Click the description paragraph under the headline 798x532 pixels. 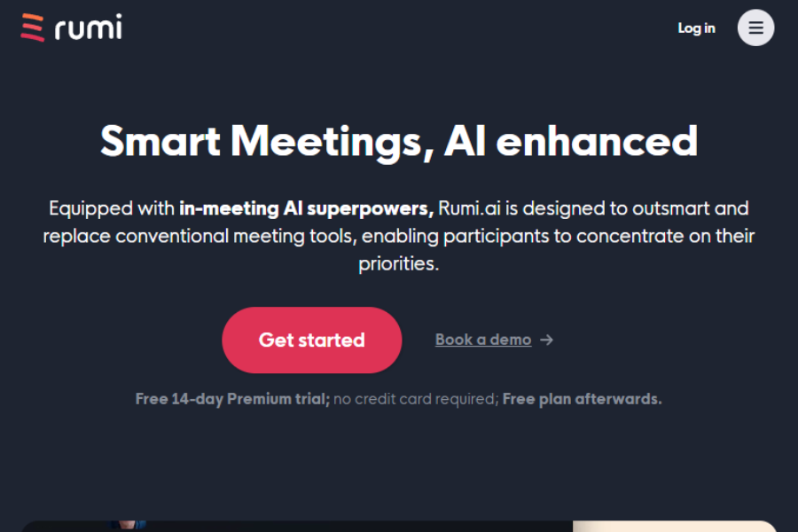(x=399, y=235)
